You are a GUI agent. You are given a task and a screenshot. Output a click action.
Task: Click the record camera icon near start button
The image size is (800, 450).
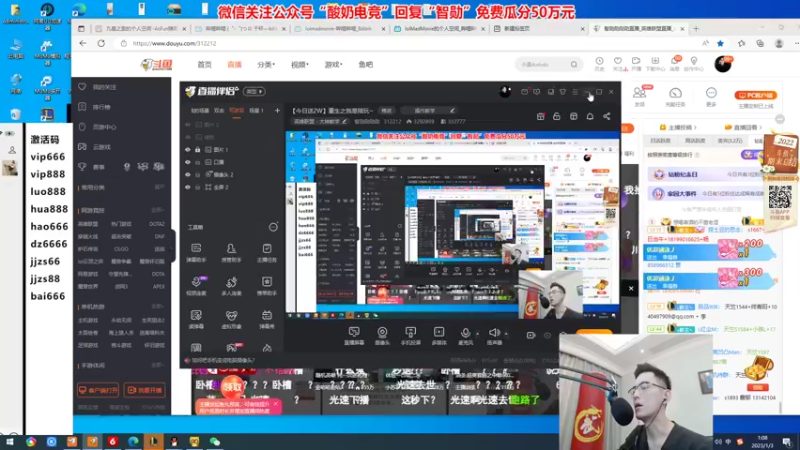coord(531,335)
